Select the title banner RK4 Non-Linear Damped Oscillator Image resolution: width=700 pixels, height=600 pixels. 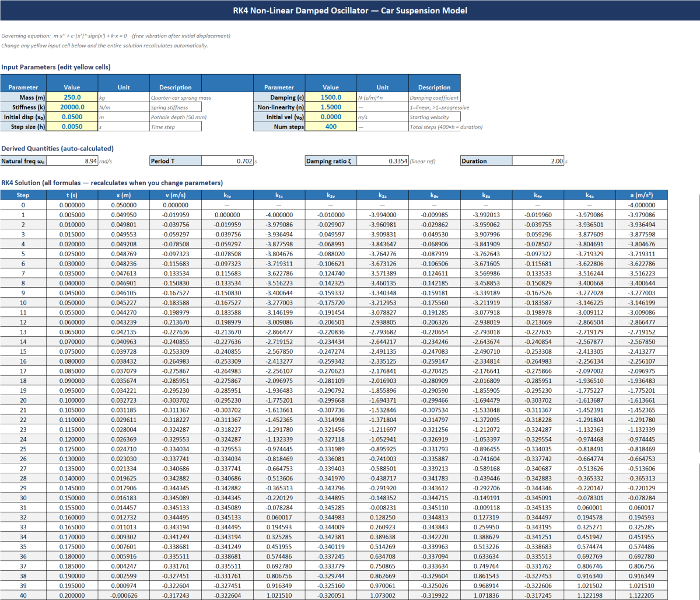tap(350, 11)
